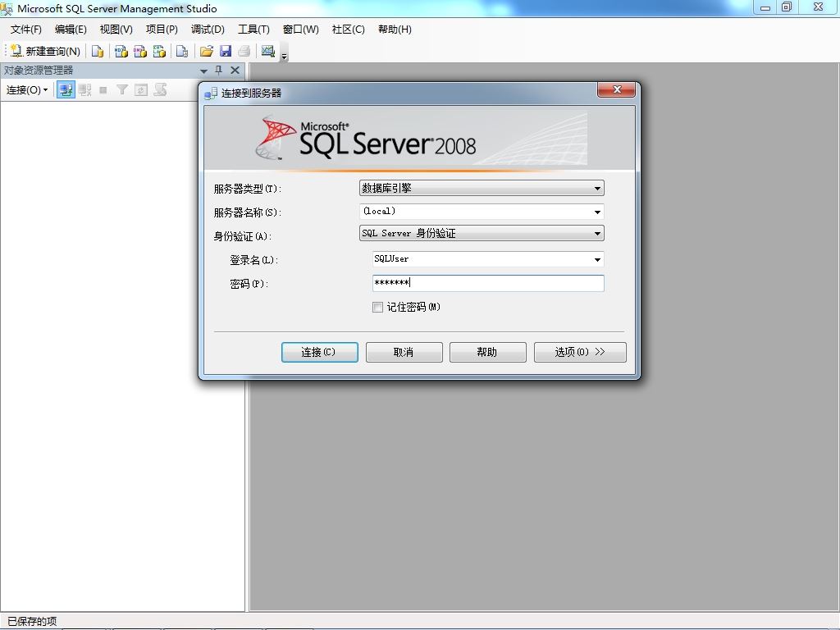
Task: Open the 文件(F) menu
Action: click(x=25, y=30)
